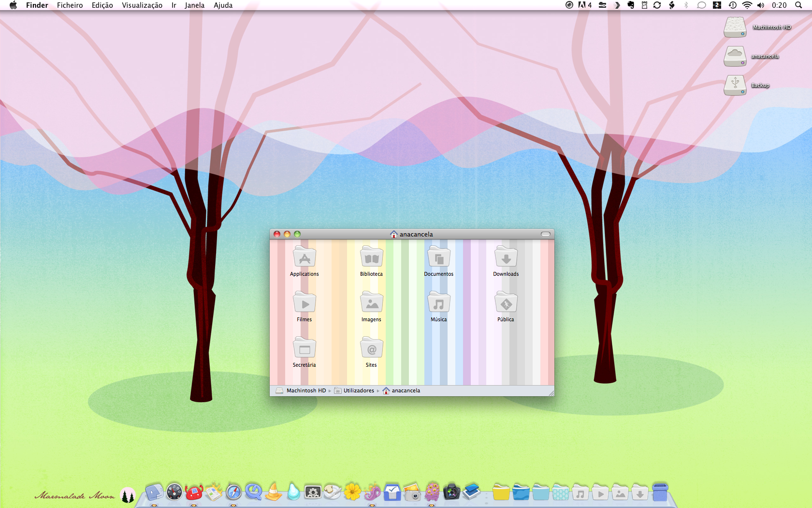Open System Preferences gear in the Dock
812x508 pixels.
point(313,493)
